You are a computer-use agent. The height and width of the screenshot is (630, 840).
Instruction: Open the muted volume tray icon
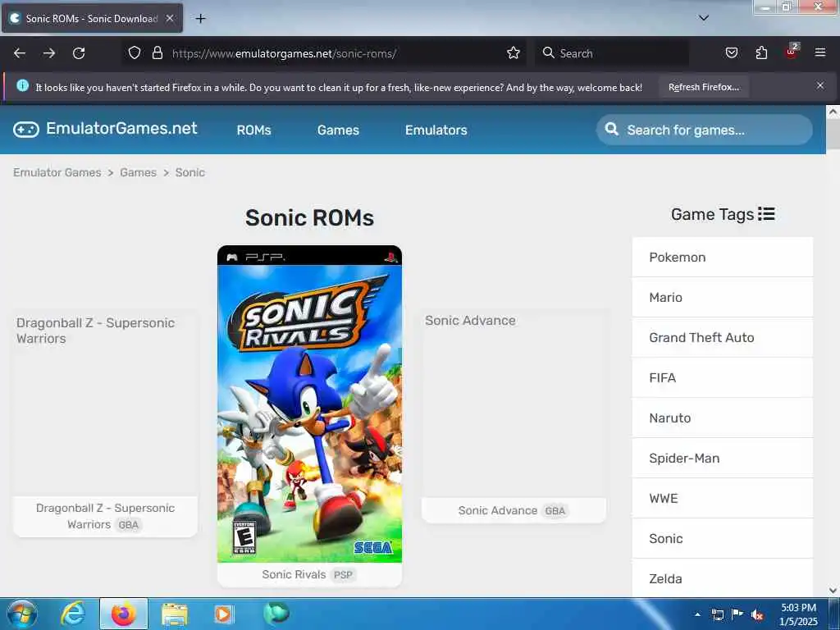757,615
